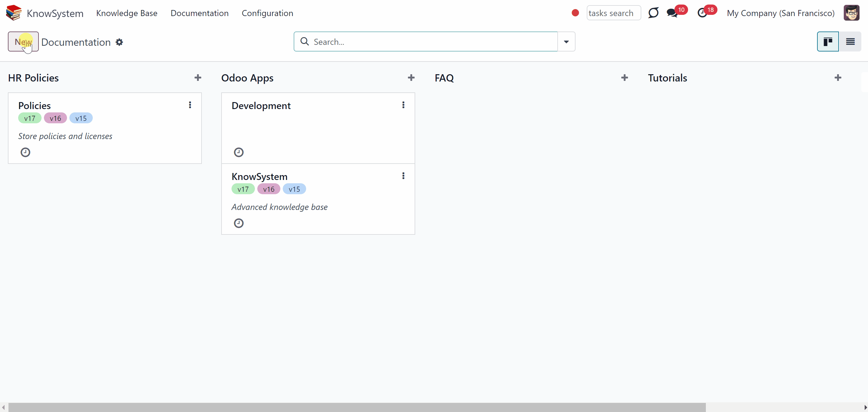Screen dimensions: 868x412
Task: Click the Odoo Apps column header
Action: coord(247,78)
